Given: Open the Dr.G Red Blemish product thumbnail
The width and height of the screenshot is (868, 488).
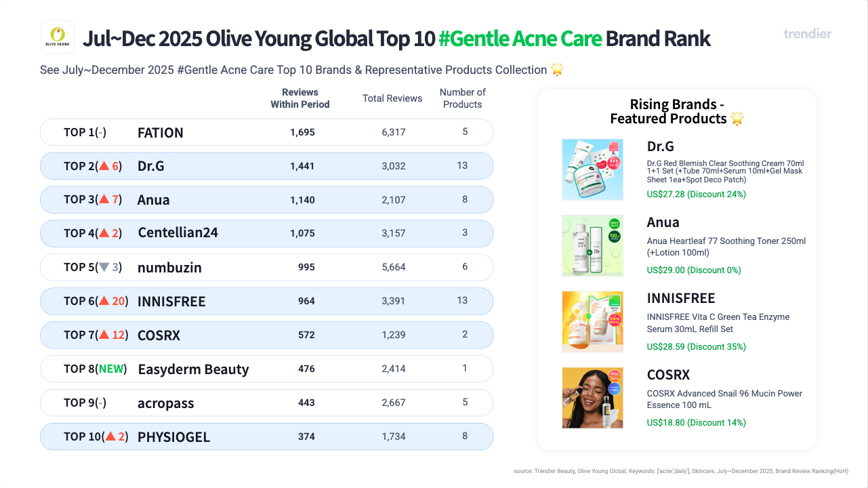Looking at the screenshot, I should [x=592, y=169].
